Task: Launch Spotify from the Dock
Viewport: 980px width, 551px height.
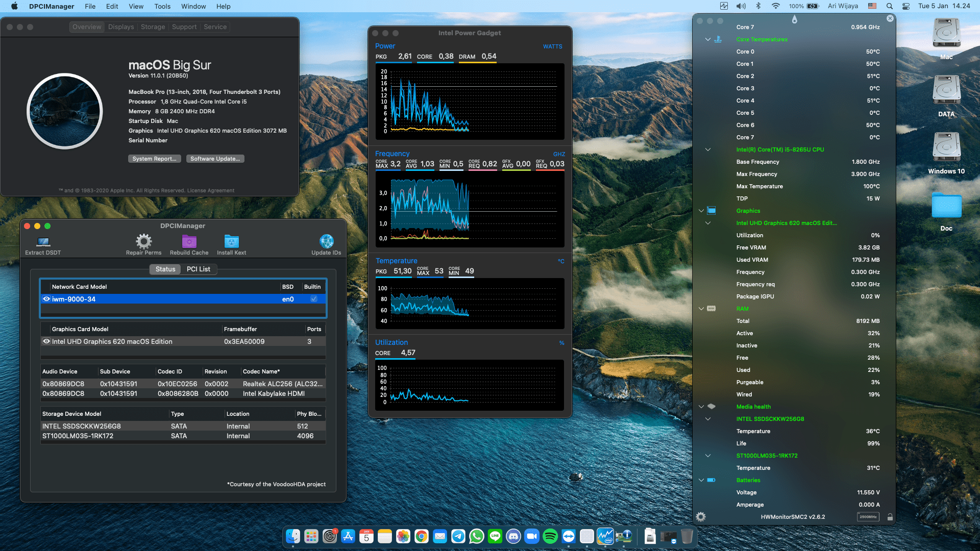Action: click(550, 536)
